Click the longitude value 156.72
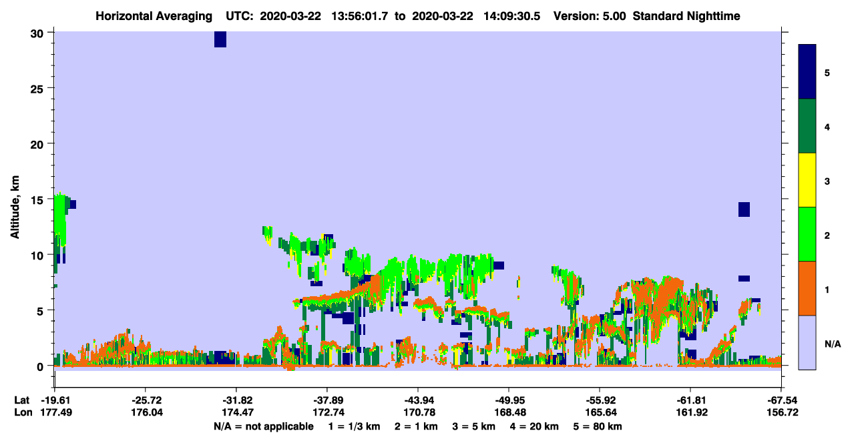 coord(783,412)
